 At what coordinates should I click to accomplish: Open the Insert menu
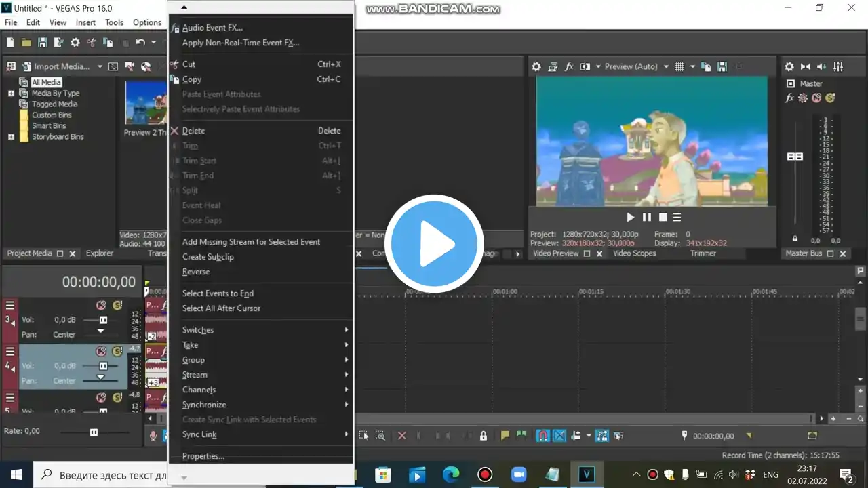85,22
